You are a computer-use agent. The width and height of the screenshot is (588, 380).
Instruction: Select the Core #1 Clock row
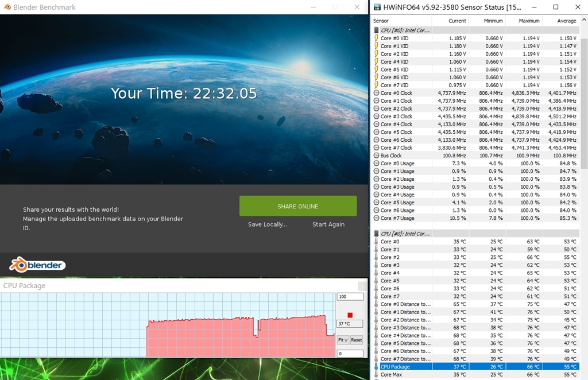475,101
